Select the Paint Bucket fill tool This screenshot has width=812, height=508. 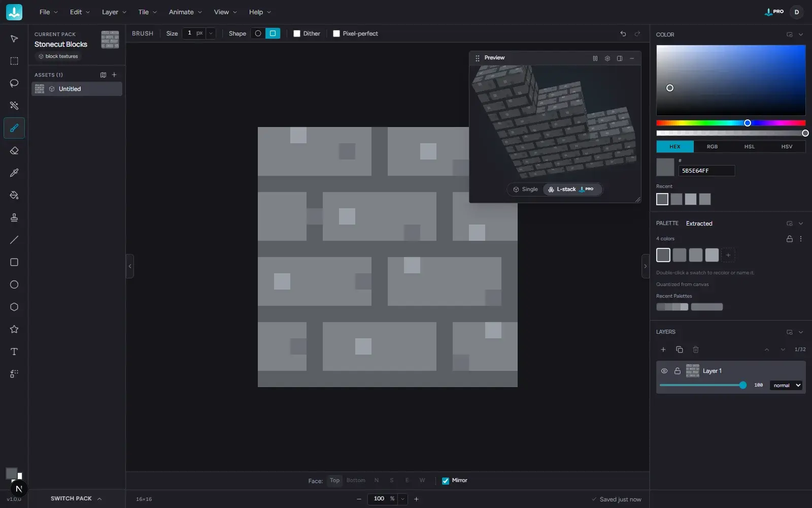pyautogui.click(x=14, y=195)
